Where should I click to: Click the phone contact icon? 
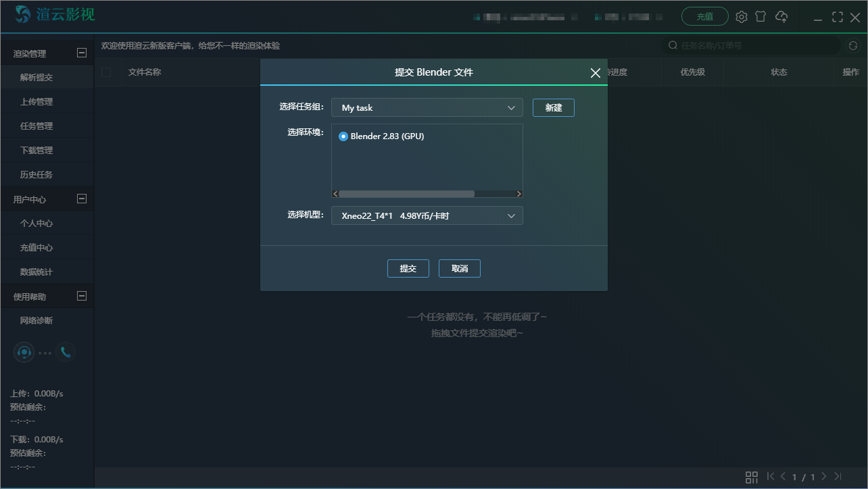[65, 352]
